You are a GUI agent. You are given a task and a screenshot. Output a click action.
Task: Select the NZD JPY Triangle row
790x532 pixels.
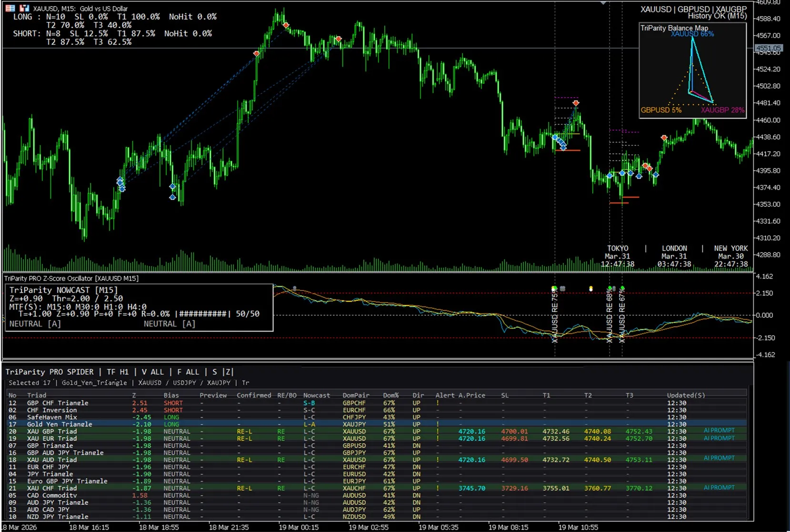(x=376, y=517)
